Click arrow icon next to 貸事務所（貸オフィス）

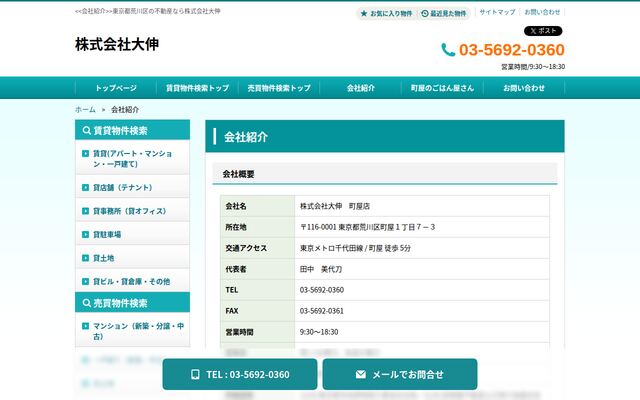(x=85, y=211)
